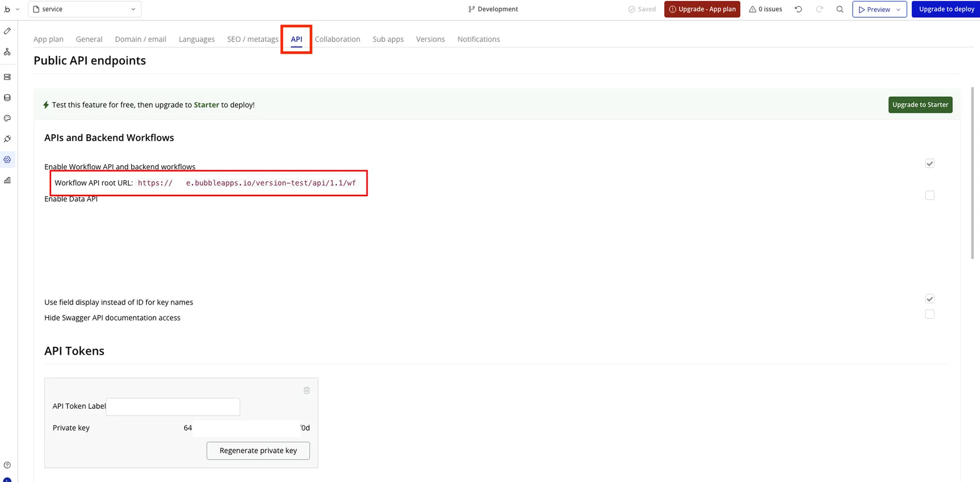Check Hide Swagger API documentation access

click(930, 314)
